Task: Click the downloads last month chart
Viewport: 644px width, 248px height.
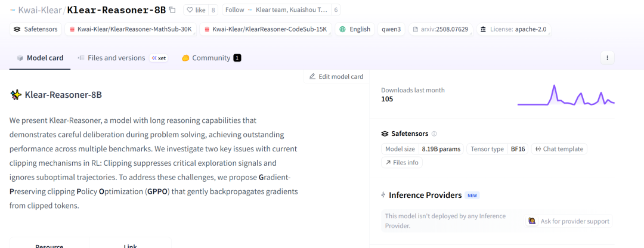Action: [565, 95]
